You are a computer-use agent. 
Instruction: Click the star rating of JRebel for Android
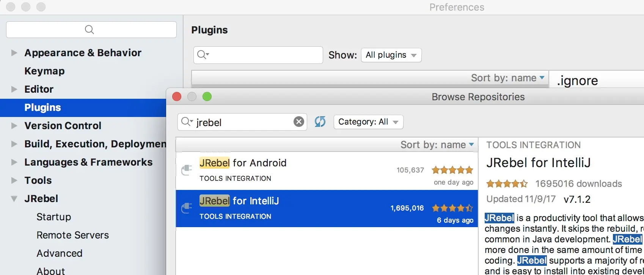point(452,170)
